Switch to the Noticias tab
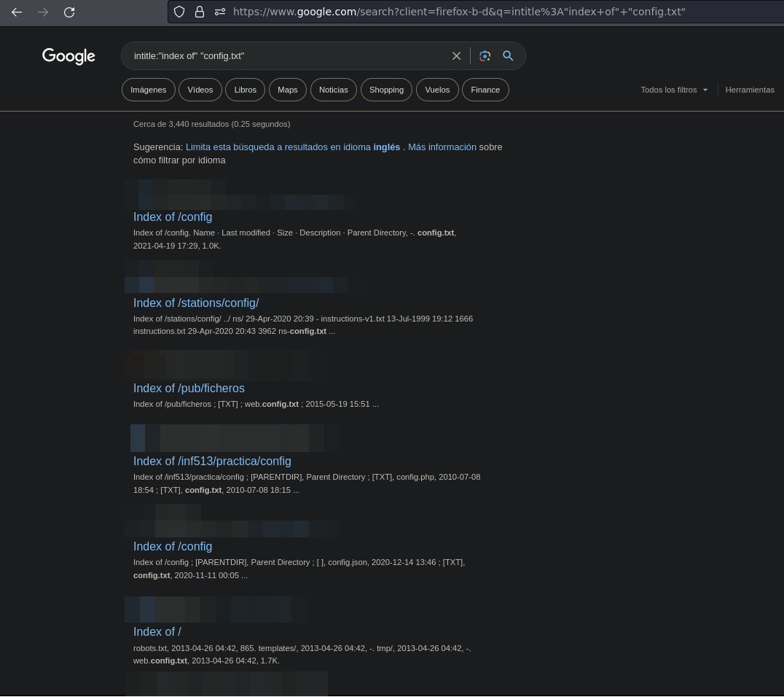 click(333, 90)
